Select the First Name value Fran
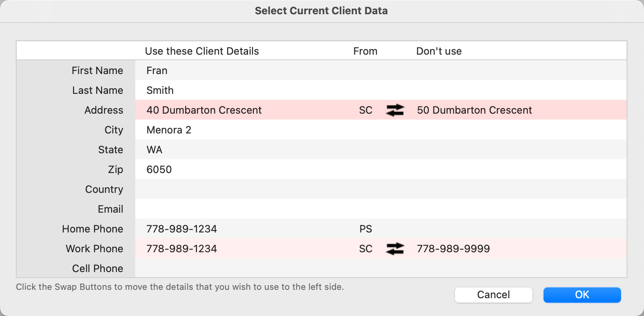Viewport: 644px width, 316px height. pyautogui.click(x=157, y=70)
